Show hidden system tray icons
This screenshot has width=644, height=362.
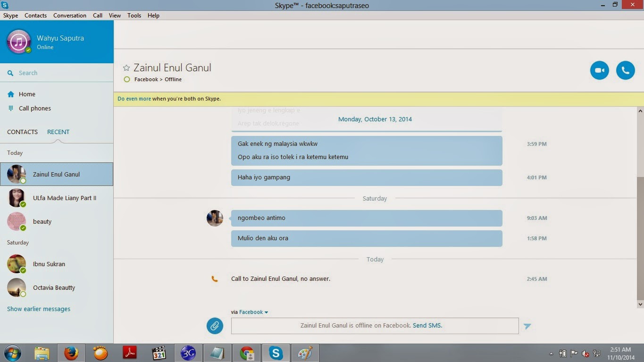coord(551,354)
